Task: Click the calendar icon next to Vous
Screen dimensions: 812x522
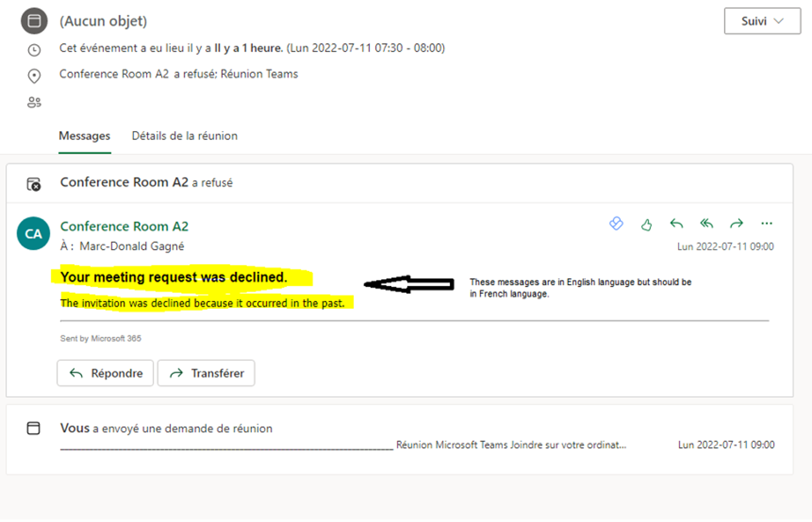Action: pyautogui.click(x=34, y=428)
